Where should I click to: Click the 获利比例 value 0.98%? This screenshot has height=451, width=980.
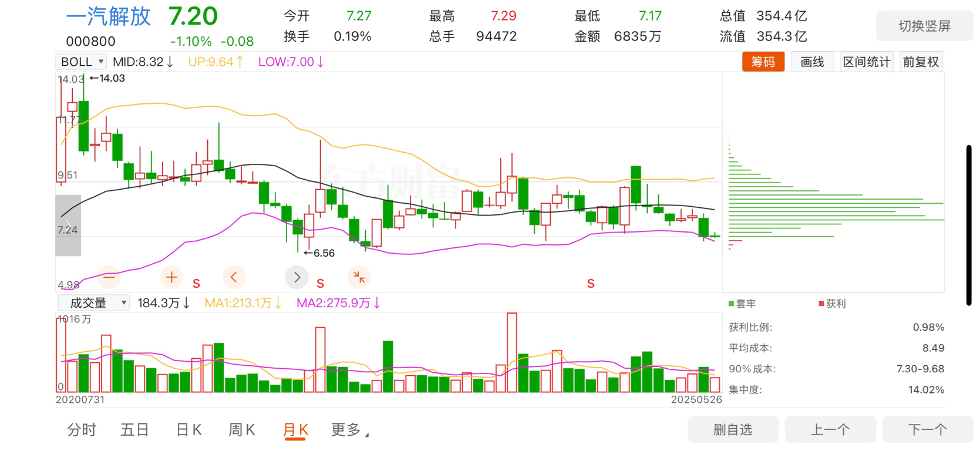click(x=928, y=327)
